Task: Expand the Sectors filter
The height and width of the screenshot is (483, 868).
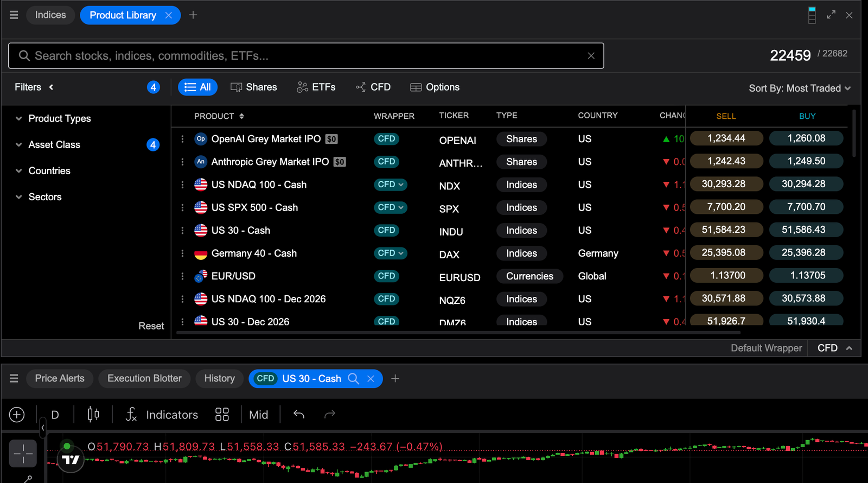Action: [39, 196]
